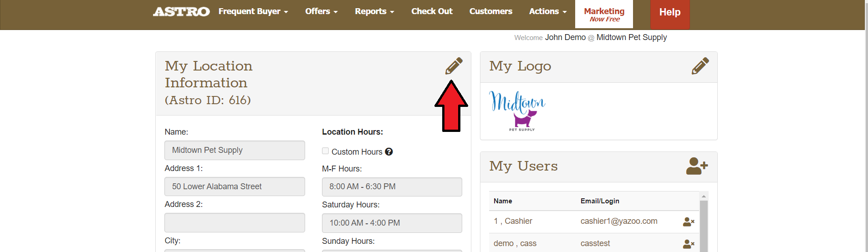Viewport: 868px width, 252px height.
Task: Go to the Check Out page
Action: click(432, 12)
